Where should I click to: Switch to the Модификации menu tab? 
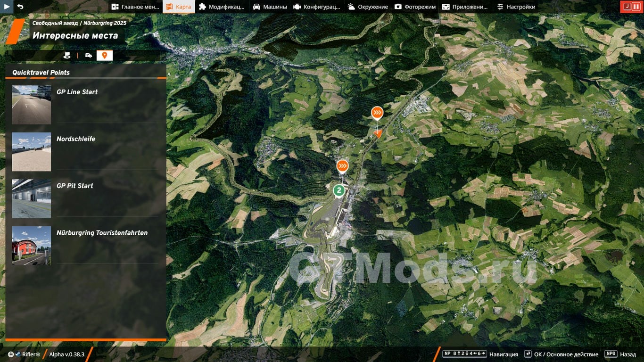222,7
